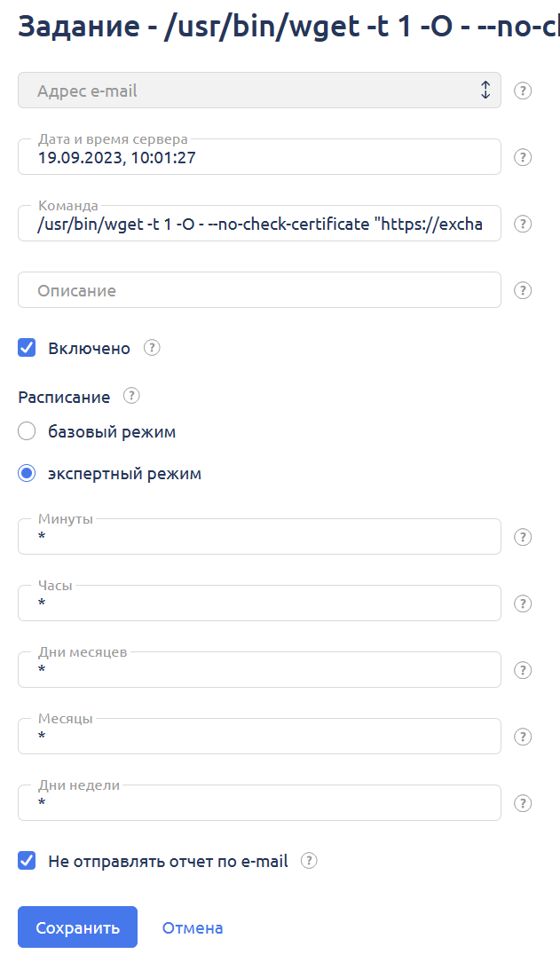Click into the Описание text field

259,290
